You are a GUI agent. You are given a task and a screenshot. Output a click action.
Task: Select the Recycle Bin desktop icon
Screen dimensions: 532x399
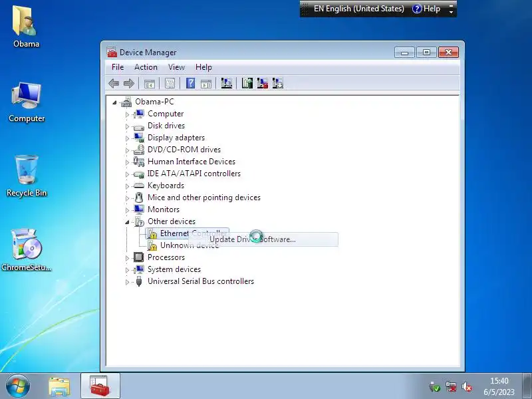tap(27, 176)
